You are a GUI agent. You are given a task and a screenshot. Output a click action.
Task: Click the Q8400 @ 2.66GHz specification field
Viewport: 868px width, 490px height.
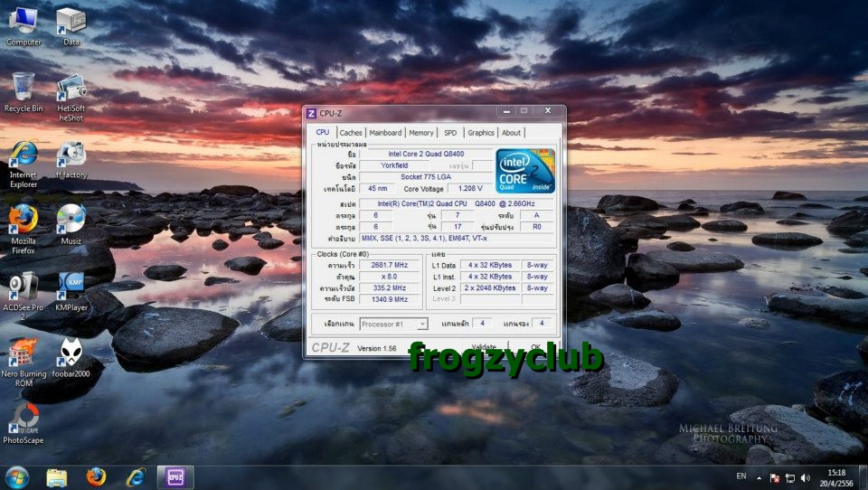coord(456,203)
